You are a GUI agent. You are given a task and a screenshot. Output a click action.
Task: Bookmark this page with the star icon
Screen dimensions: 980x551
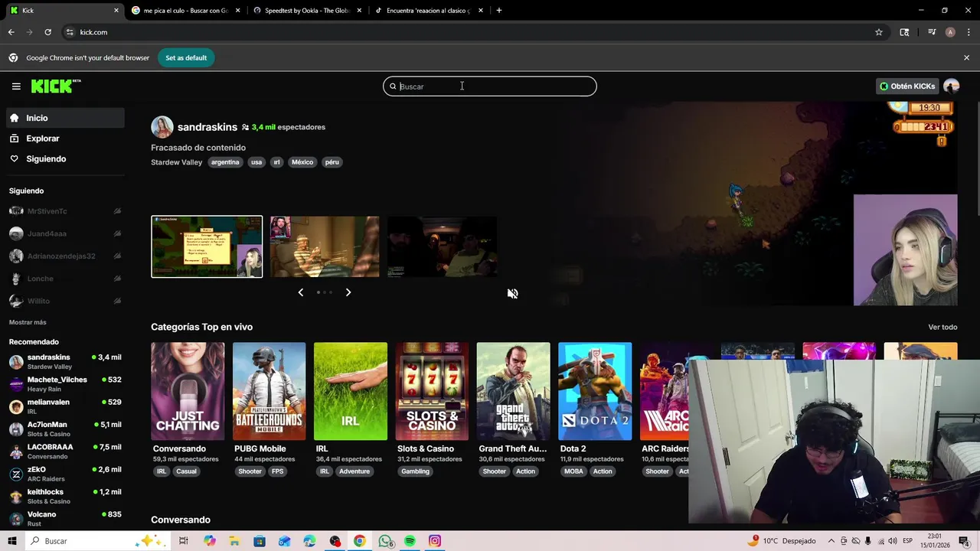pyautogui.click(x=879, y=32)
